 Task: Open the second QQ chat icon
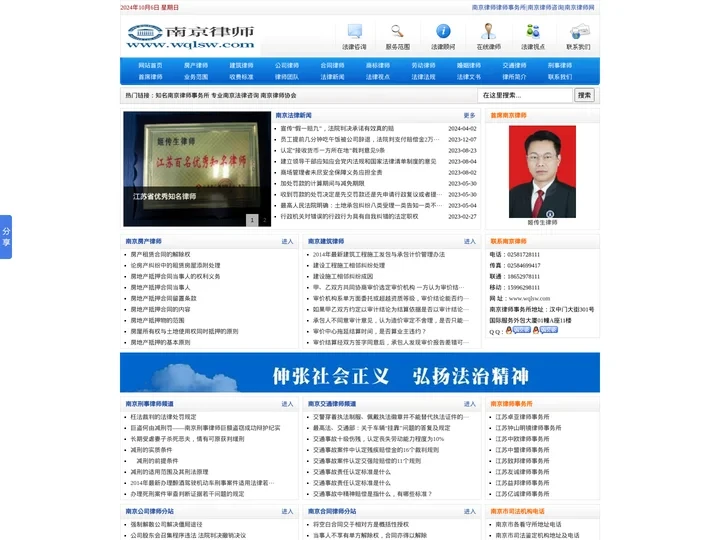coord(545,330)
